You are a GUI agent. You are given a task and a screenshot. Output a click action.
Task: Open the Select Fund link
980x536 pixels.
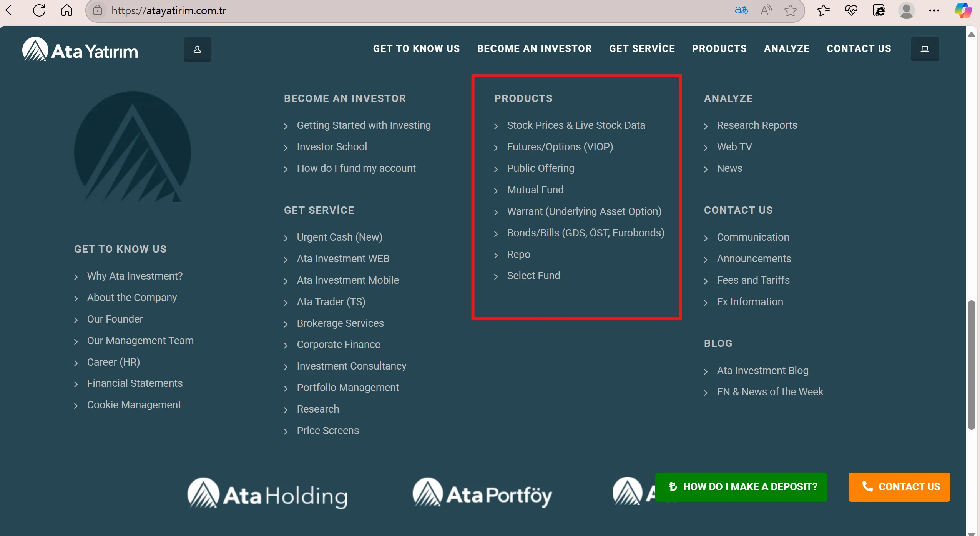tap(533, 276)
